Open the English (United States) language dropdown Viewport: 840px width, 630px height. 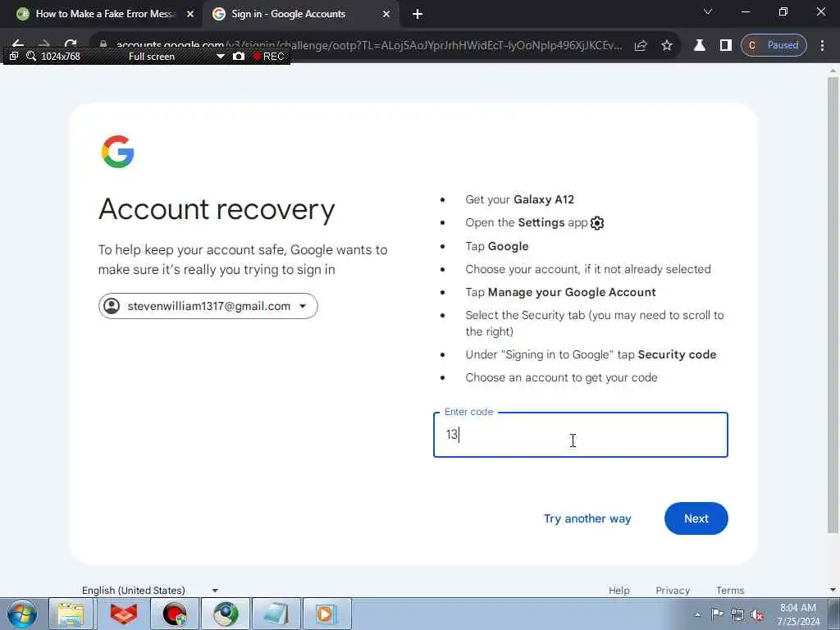pos(150,590)
